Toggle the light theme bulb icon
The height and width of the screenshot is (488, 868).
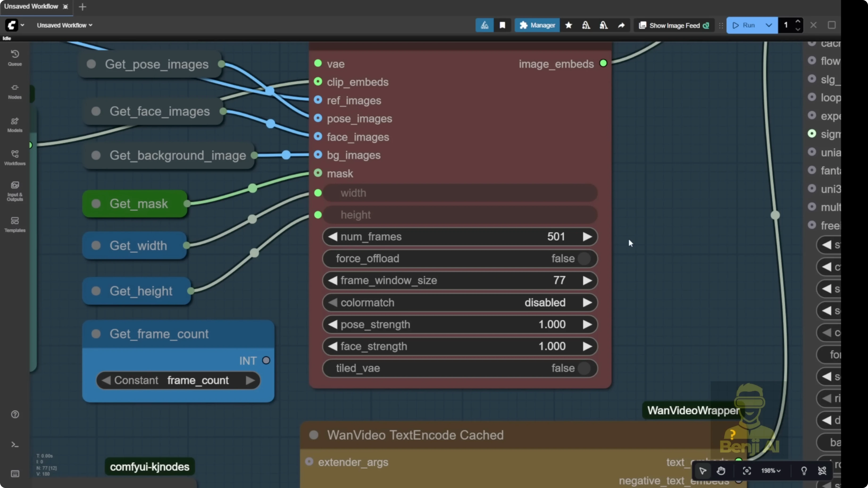804,471
